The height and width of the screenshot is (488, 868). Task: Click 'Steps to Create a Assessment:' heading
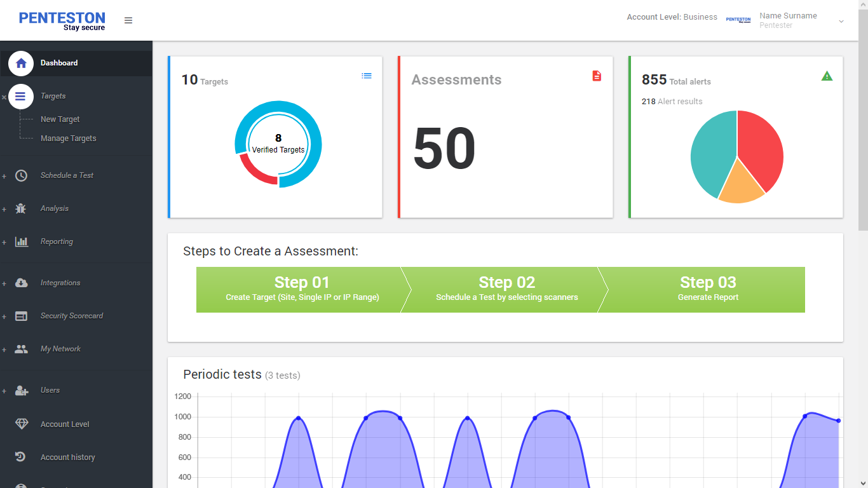[x=271, y=251]
